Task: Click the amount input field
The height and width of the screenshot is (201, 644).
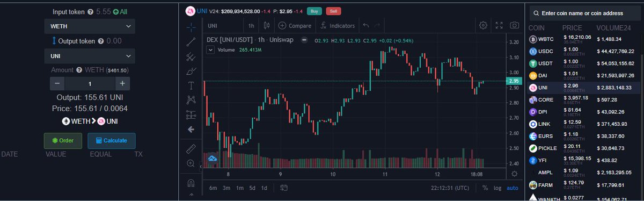Action: (x=90, y=83)
